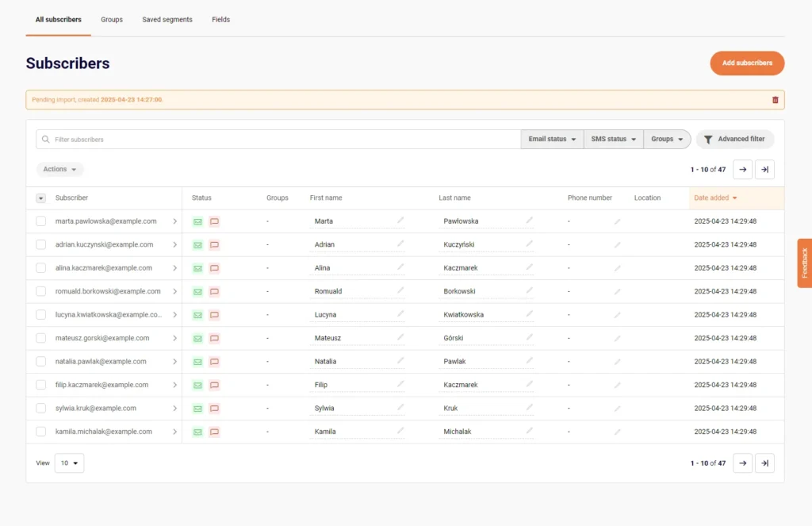Edit first name Adrian with pencil icon

click(400, 244)
